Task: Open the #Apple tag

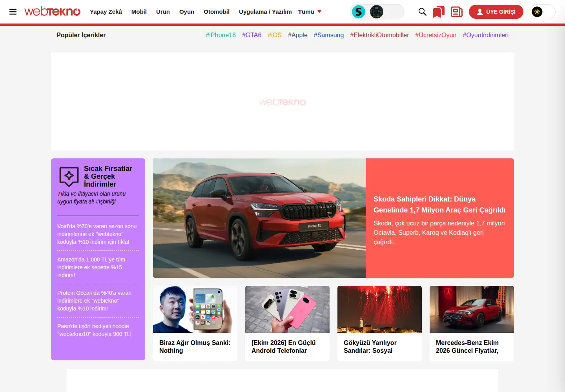Action: [x=298, y=35]
